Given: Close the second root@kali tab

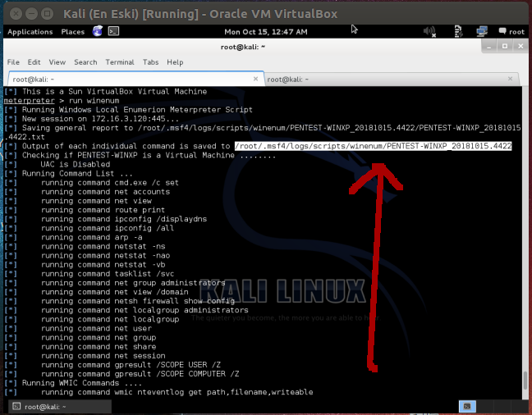Looking at the screenshot, I should point(510,79).
